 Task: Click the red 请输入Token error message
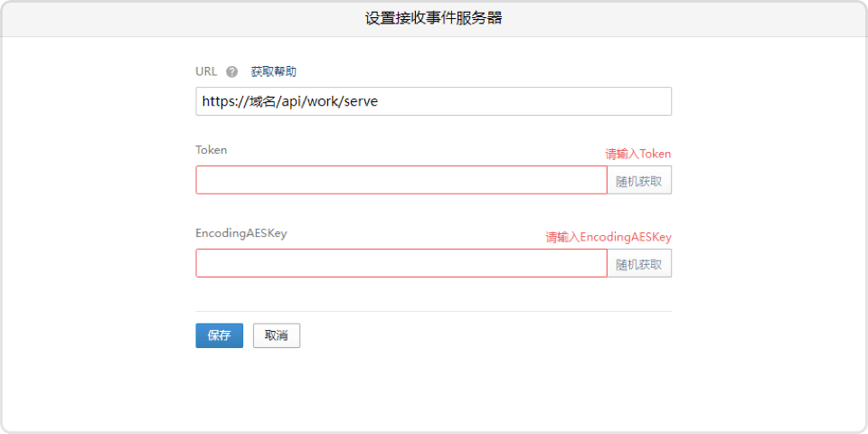(637, 155)
